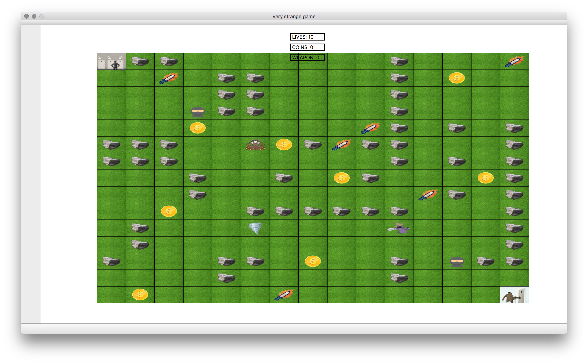Click the flaming sword in the horned monster's row

point(341,145)
